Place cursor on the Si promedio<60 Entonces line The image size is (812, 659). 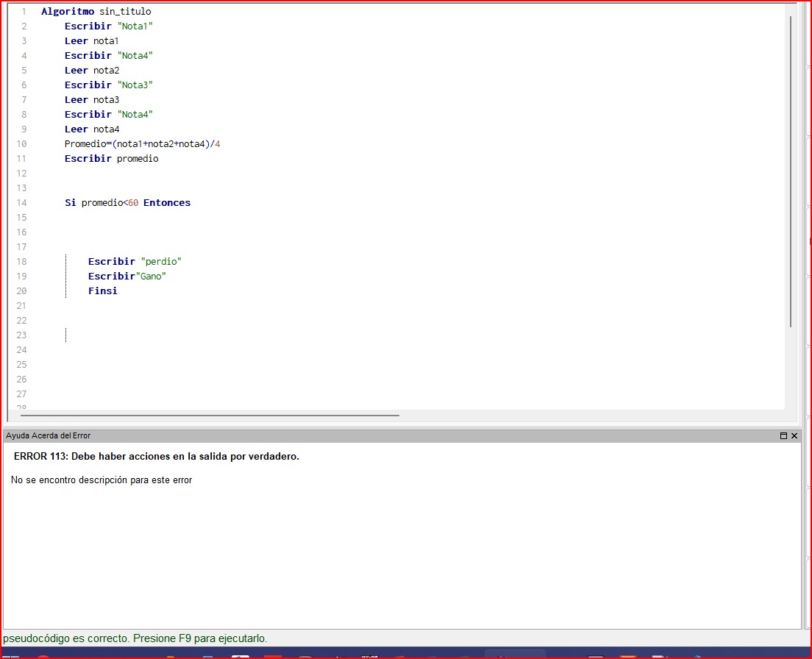coord(127,203)
